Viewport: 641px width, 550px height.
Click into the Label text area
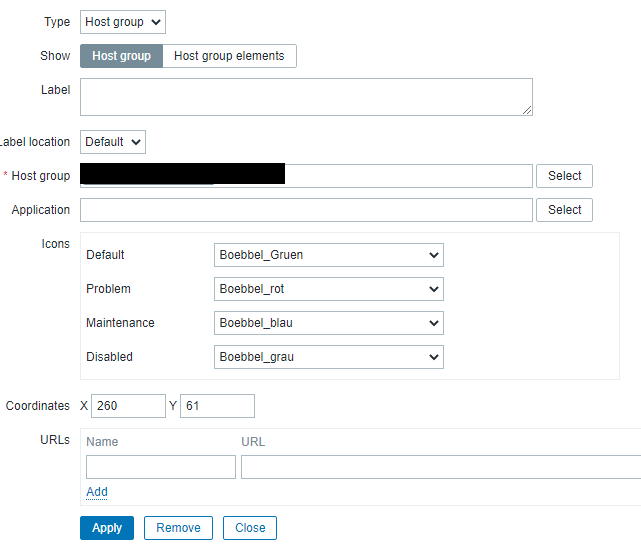coord(306,97)
